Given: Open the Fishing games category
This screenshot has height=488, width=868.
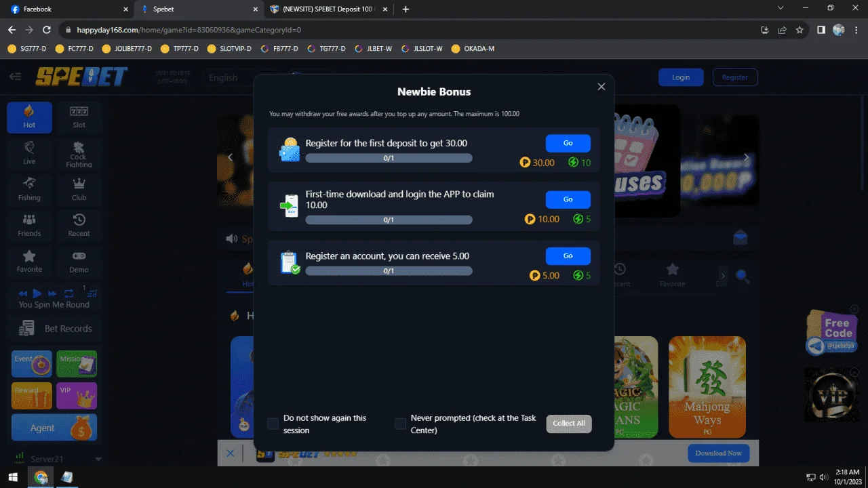Looking at the screenshot, I should coord(29,189).
